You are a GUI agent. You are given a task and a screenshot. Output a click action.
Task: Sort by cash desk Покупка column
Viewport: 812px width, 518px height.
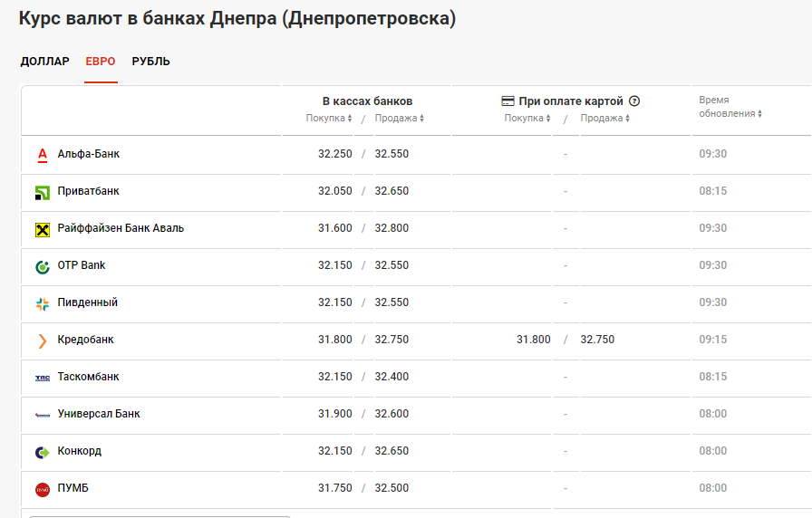click(329, 118)
